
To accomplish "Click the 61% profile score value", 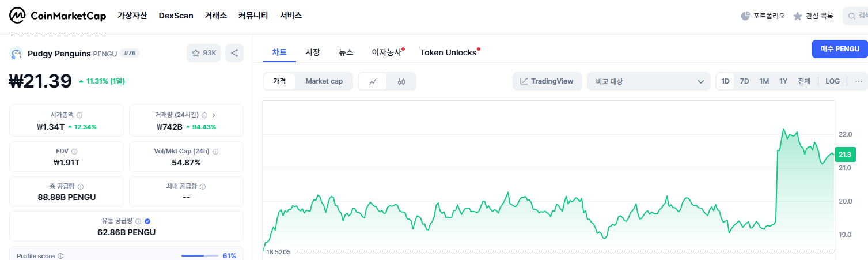I will coord(229,256).
